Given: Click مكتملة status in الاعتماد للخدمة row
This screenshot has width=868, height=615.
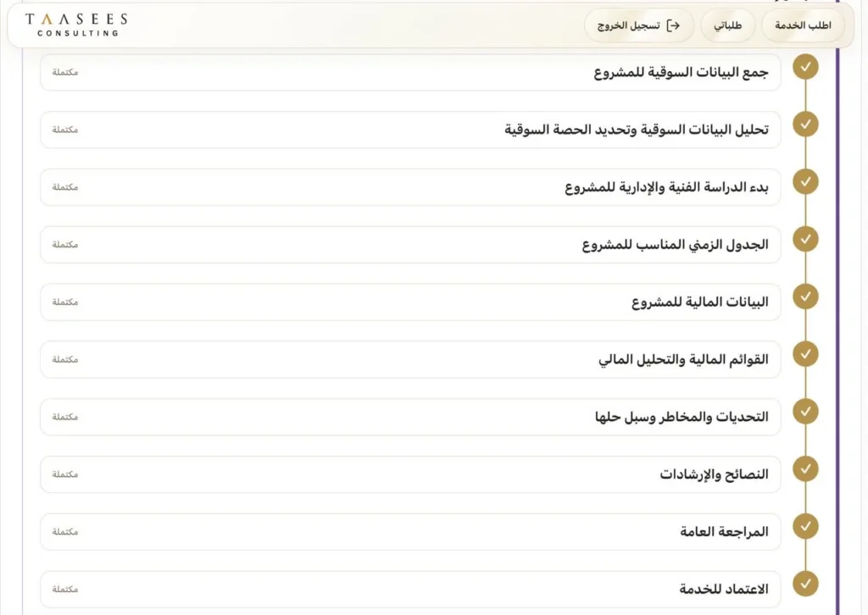Looking at the screenshot, I should click(65, 590).
